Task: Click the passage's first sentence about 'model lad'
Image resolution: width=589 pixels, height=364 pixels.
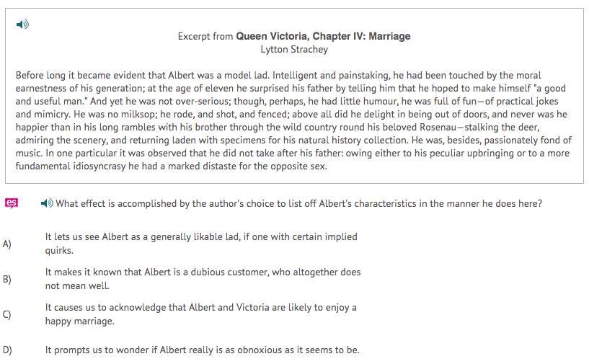Action: (142, 75)
